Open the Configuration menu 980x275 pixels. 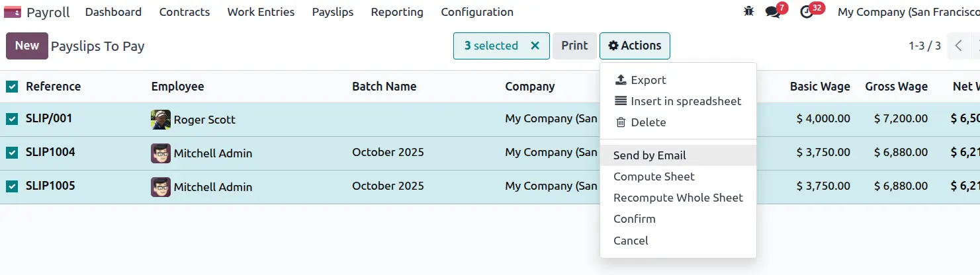point(476,12)
